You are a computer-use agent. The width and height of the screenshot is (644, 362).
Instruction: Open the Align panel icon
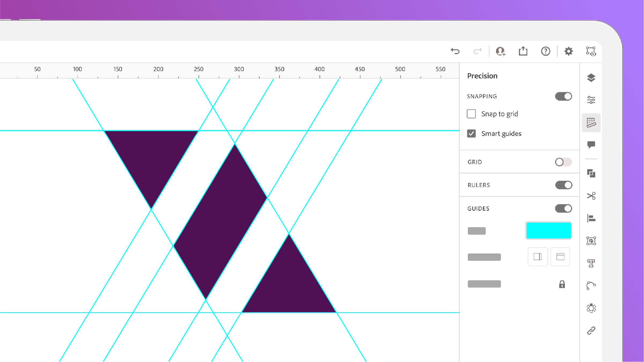point(591,218)
